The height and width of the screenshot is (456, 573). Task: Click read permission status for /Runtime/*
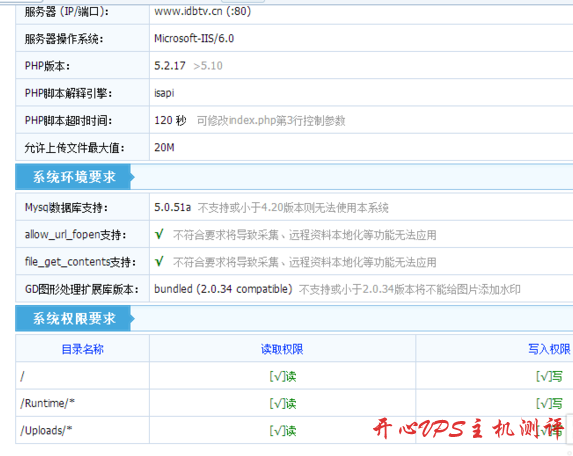pyautogui.click(x=282, y=404)
